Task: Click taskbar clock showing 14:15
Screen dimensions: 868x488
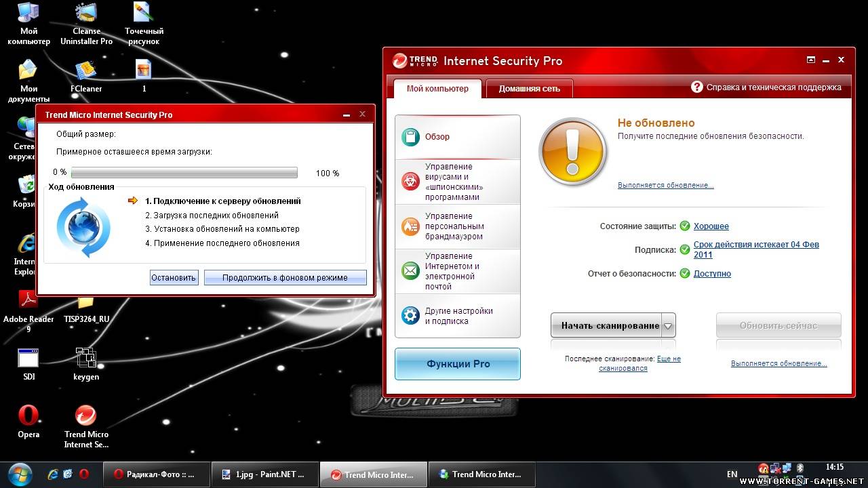Action: [835, 467]
